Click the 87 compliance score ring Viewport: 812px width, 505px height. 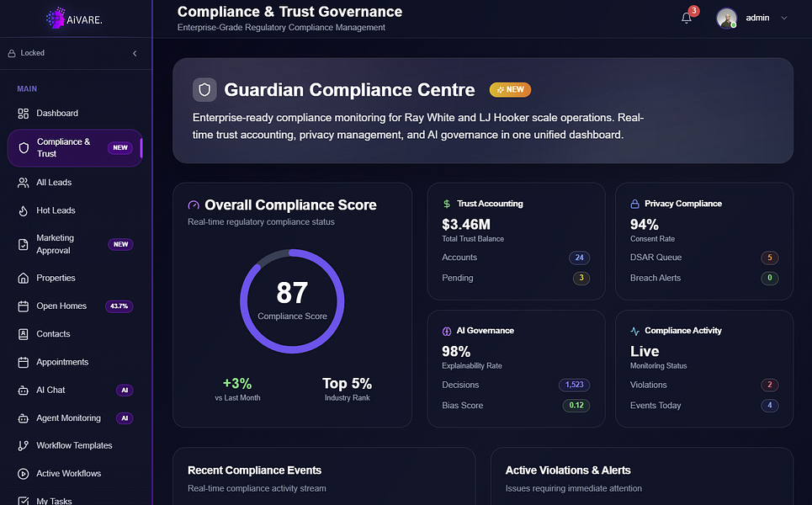click(x=292, y=301)
